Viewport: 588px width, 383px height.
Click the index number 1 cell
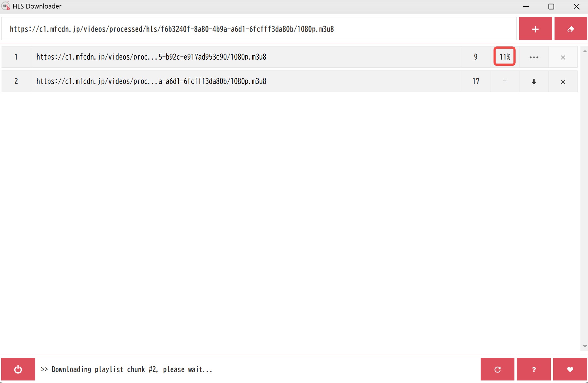(16, 57)
